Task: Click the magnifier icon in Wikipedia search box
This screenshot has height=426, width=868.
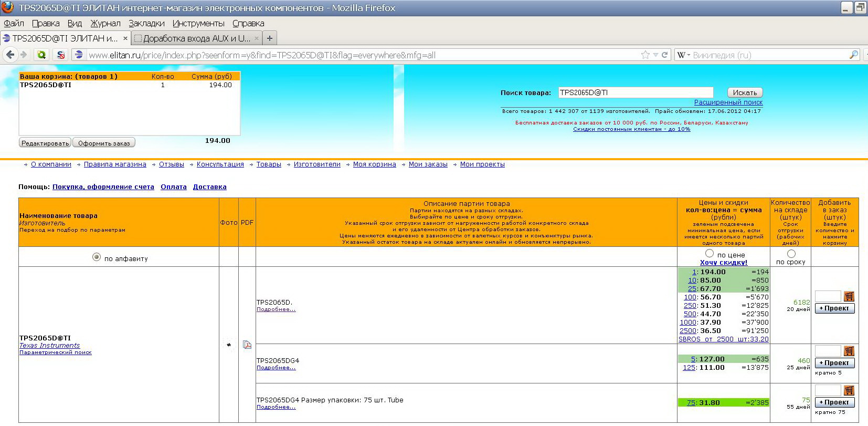Action: (x=853, y=55)
